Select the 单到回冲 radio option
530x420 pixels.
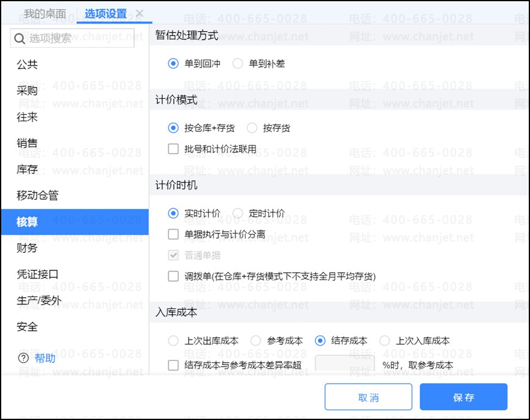tap(173, 63)
